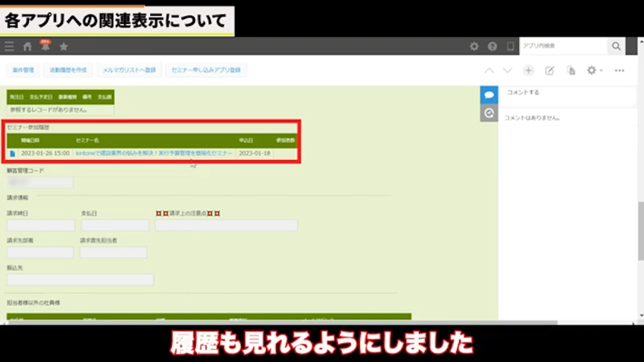
Task: Switch to the comments tab
Action: (x=489, y=95)
